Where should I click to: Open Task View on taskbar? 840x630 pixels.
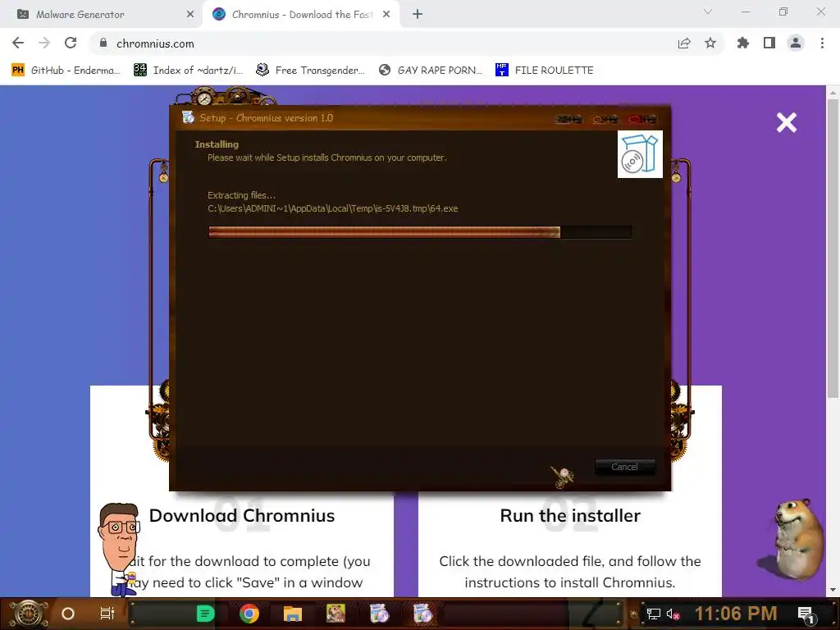[x=107, y=614]
